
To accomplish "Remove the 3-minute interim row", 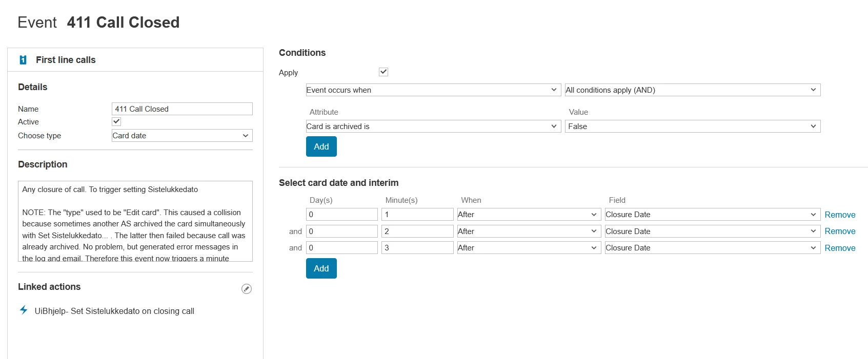I will pyautogui.click(x=839, y=248).
